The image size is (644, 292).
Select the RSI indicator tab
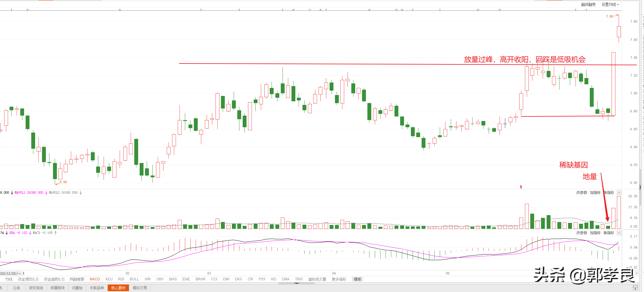tap(121, 279)
